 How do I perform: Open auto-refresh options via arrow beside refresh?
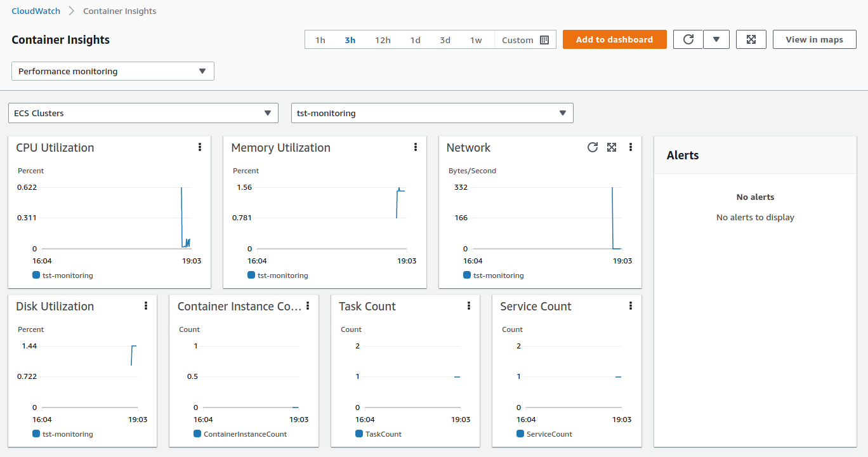click(716, 39)
